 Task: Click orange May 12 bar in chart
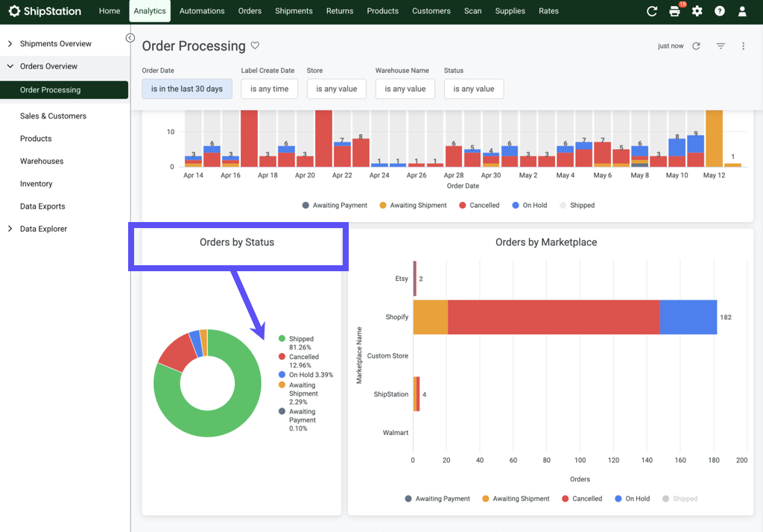coord(714,139)
